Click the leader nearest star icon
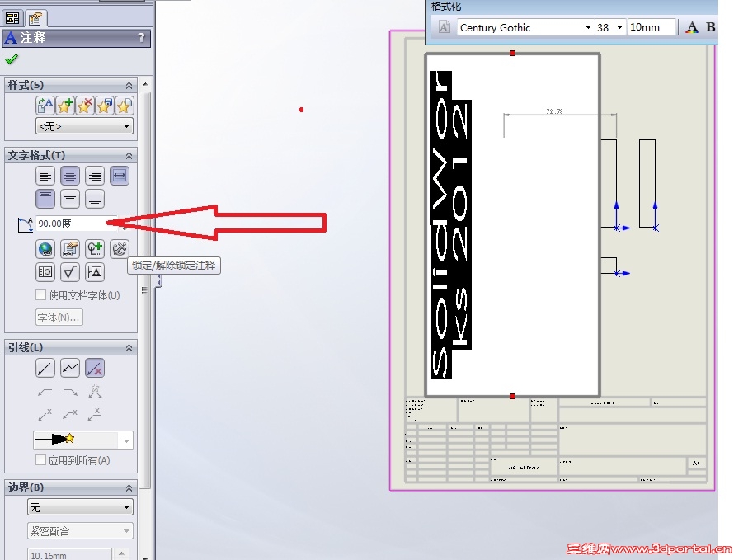The width and height of the screenshot is (748, 560). [x=95, y=392]
